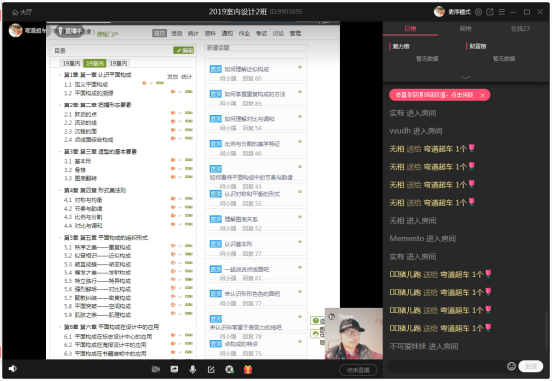Open the edit/whiteboard pencil icon

tap(211, 369)
